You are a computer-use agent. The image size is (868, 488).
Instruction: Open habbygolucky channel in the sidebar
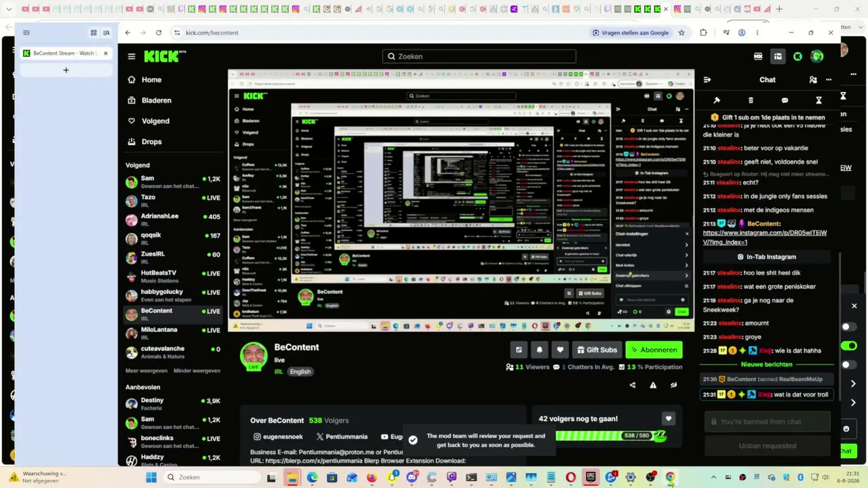click(173, 296)
